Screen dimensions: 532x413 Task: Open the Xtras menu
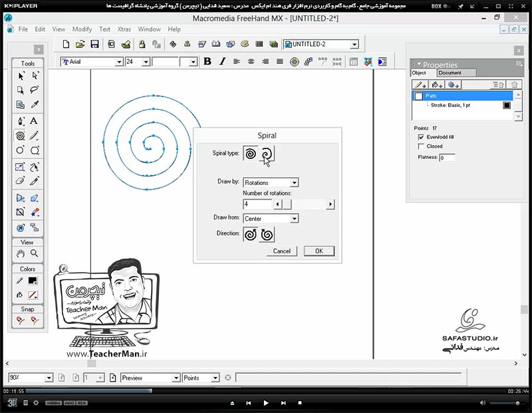click(124, 29)
